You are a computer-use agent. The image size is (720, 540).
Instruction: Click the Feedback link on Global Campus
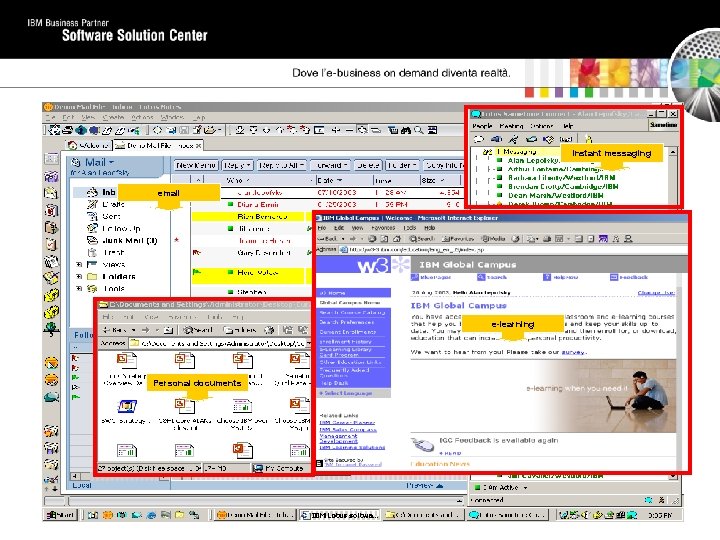pos(629,277)
